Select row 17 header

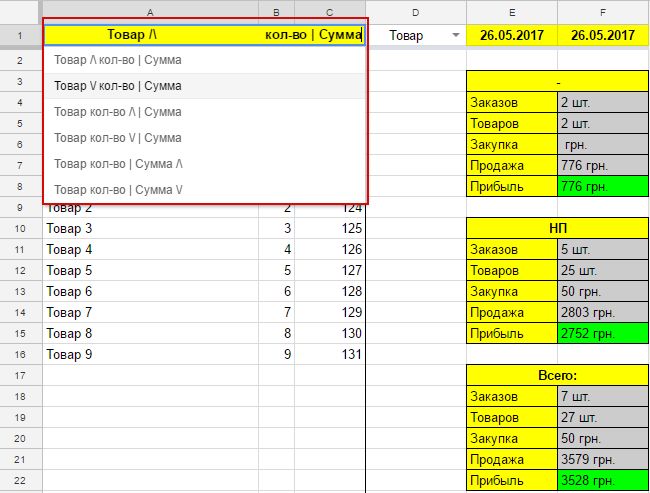click(20, 376)
